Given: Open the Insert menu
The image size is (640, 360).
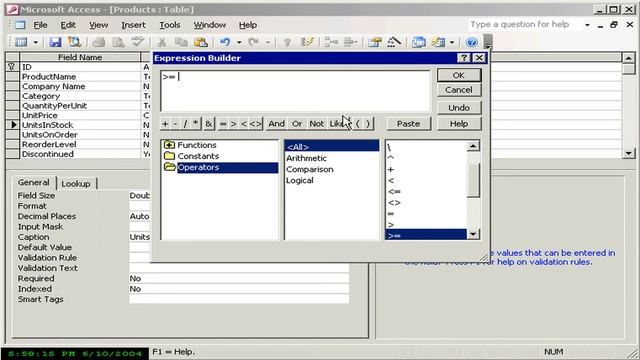Looking at the screenshot, I should [x=133, y=25].
